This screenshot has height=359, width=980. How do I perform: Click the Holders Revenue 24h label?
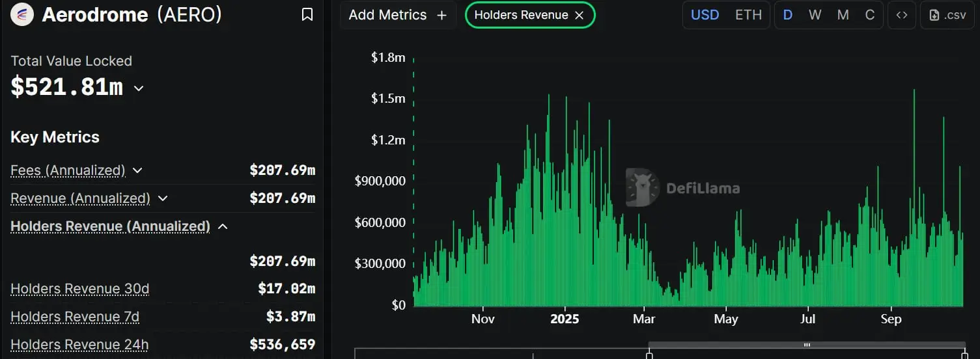pos(79,345)
